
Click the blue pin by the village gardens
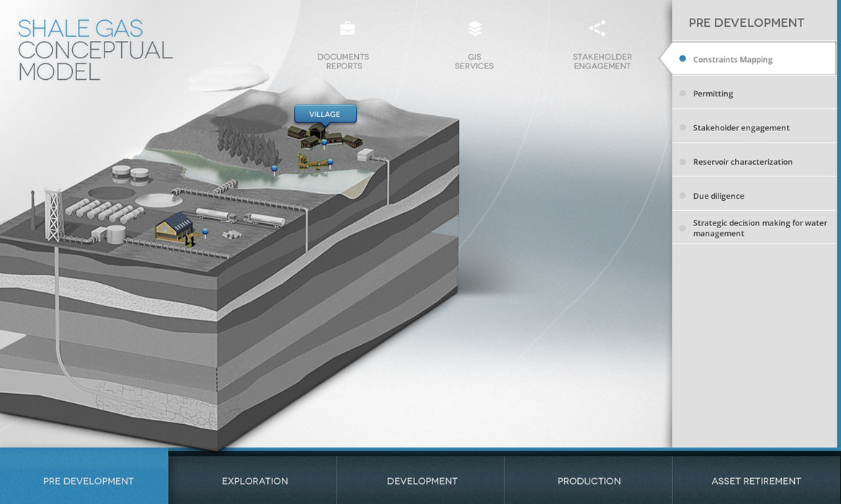(x=330, y=162)
